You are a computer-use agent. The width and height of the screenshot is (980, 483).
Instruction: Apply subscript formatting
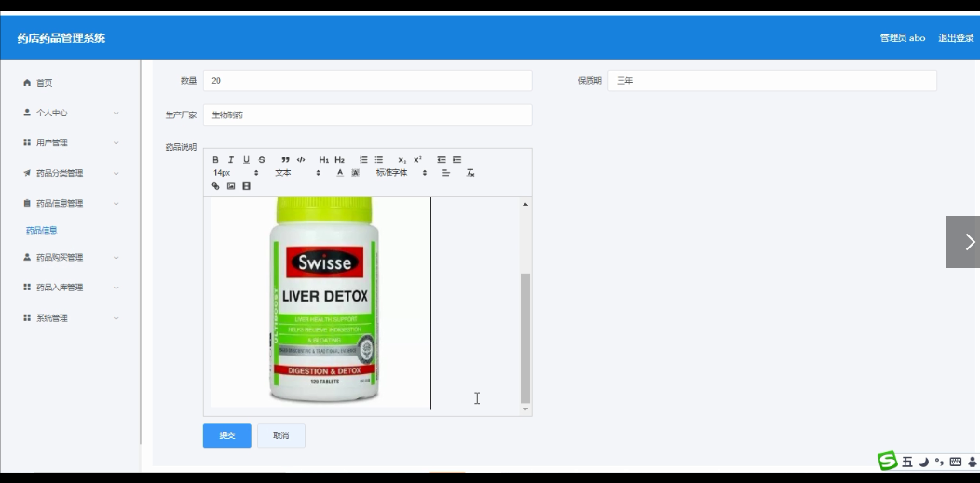coord(402,160)
